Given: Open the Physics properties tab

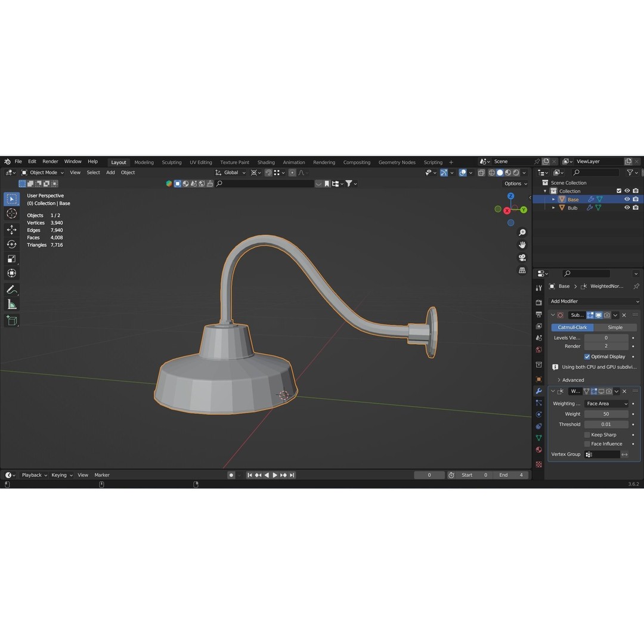Looking at the screenshot, I should (x=539, y=414).
